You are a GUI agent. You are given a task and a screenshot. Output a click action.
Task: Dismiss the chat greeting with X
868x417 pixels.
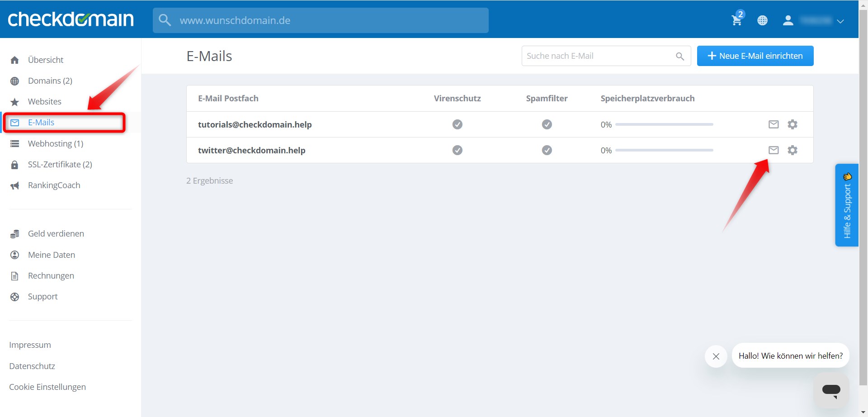716,356
